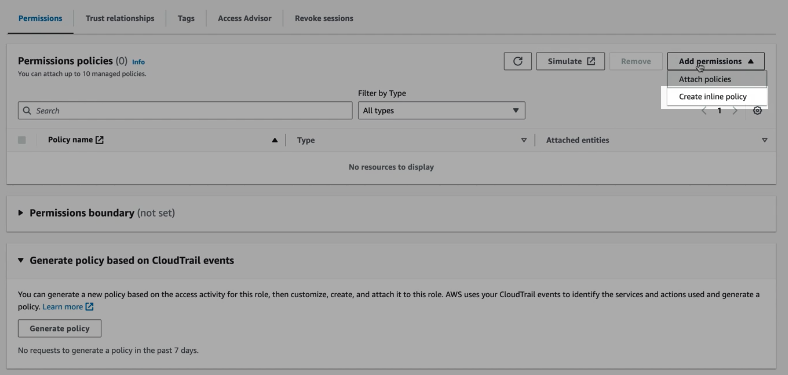Viewport: 788px width, 375px height.
Task: Refresh the permissions policies list
Action: (x=518, y=61)
